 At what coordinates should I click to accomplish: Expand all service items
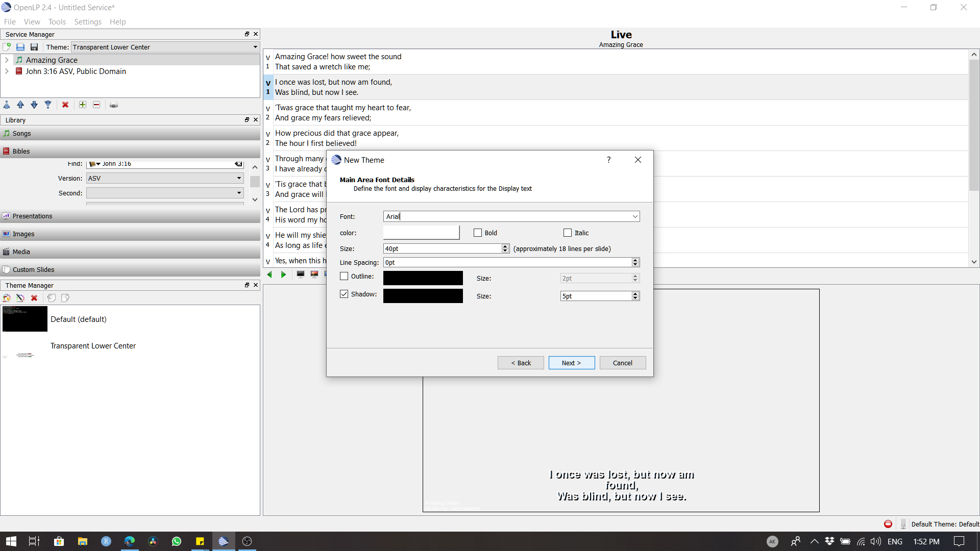coord(82,105)
